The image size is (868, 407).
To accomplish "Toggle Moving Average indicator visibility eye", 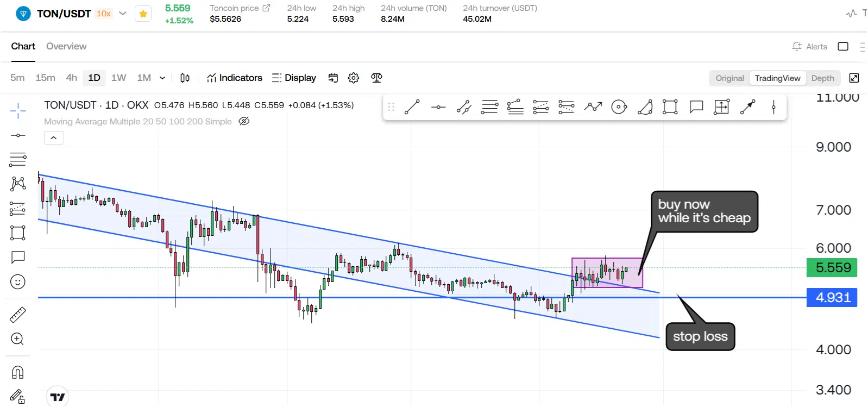I will [244, 121].
